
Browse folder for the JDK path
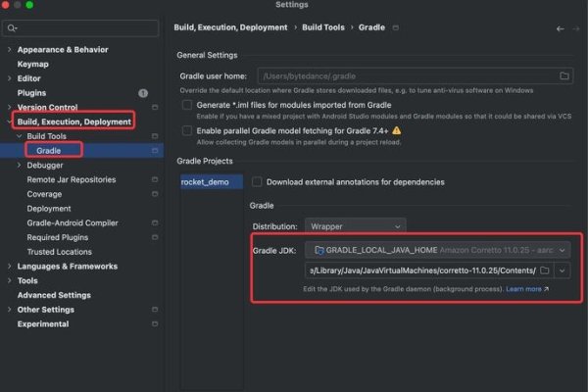point(545,270)
